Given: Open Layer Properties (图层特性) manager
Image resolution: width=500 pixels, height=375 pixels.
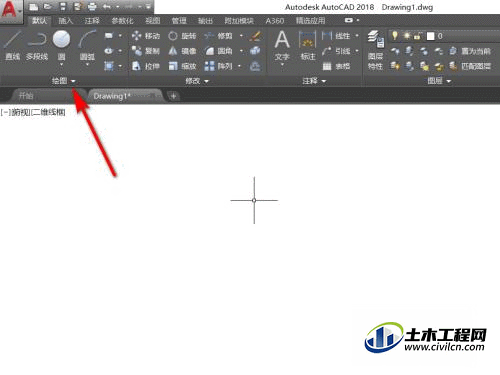Looking at the screenshot, I should coord(375,50).
